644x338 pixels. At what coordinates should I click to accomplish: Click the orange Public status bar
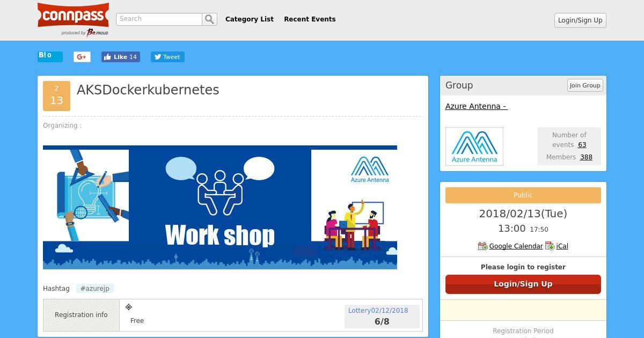[523, 195]
